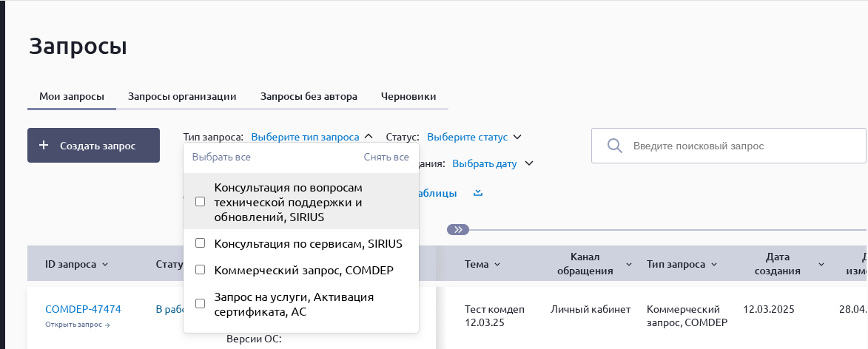
Task: Switch to Запросы организации tab
Action: click(182, 96)
